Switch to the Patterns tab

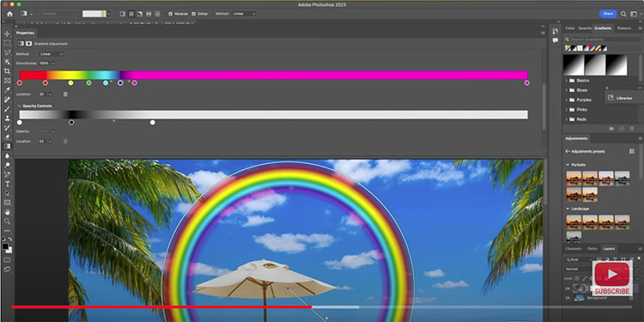click(x=624, y=28)
